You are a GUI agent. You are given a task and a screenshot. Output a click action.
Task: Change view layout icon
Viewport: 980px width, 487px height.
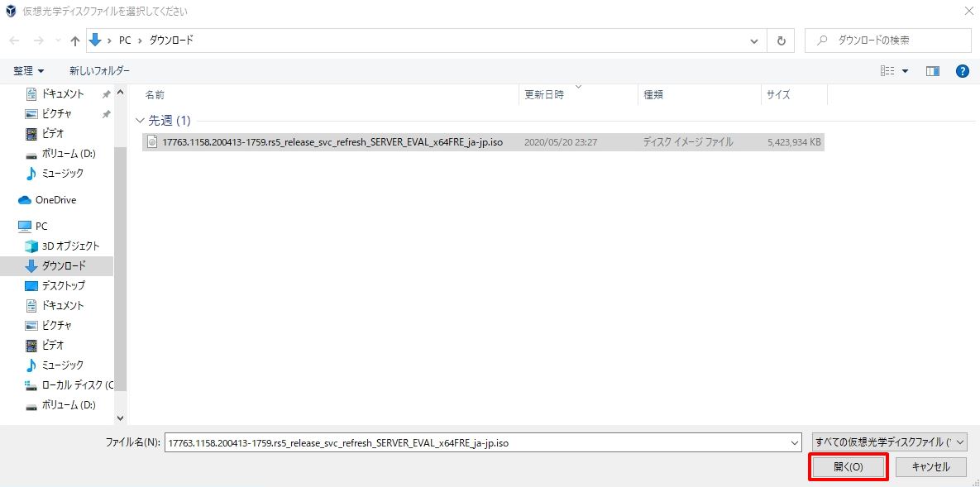(887, 71)
